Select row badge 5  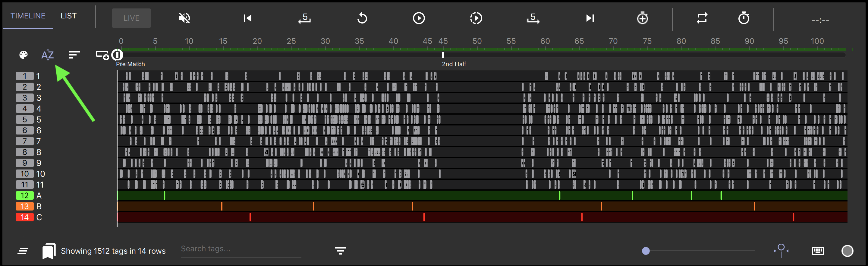tap(25, 120)
